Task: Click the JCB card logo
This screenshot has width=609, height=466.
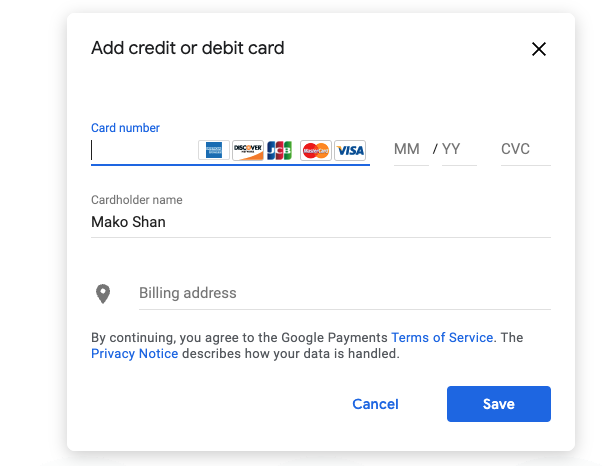Action: [x=281, y=150]
